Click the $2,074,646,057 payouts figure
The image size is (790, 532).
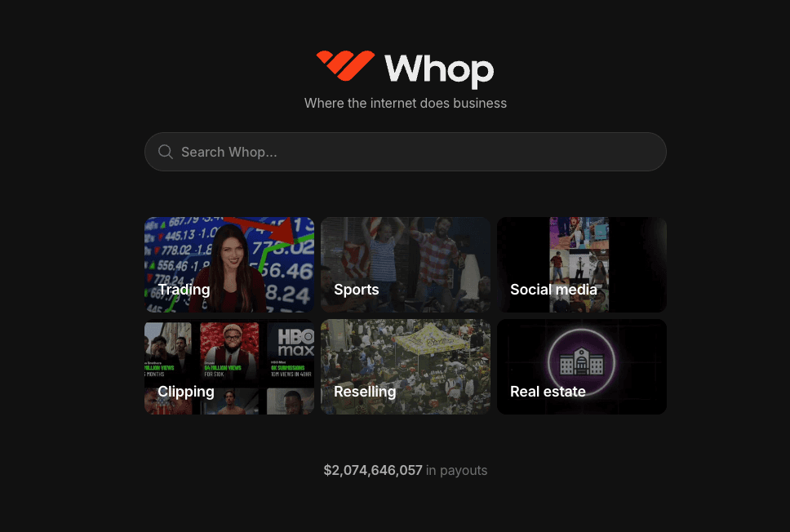pos(373,471)
